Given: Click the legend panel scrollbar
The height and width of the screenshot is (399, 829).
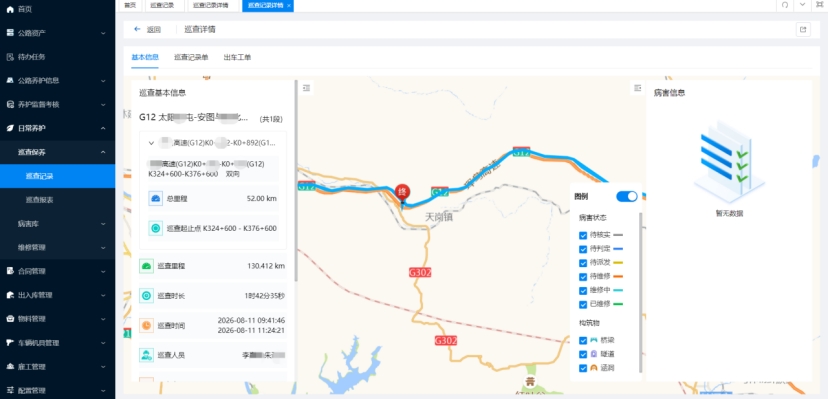Looking at the screenshot, I should (x=641, y=292).
